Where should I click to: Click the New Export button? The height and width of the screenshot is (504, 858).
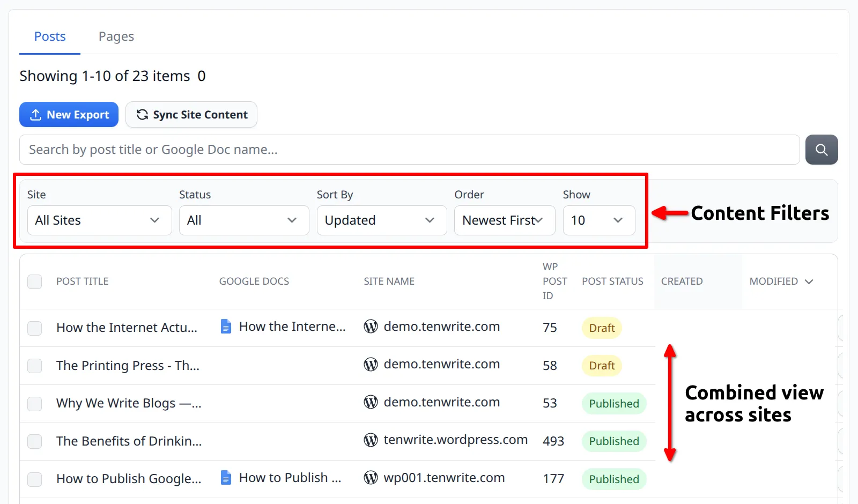pos(69,114)
